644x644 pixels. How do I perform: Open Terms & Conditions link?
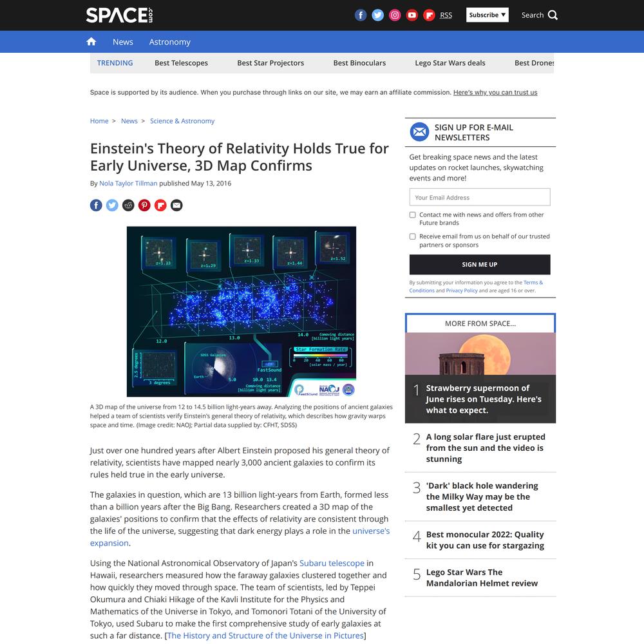[x=476, y=287]
